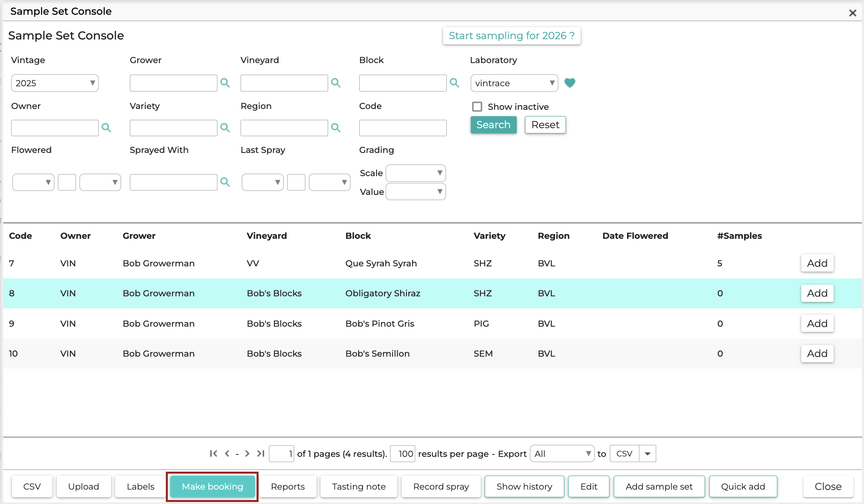Click the Tasting note button
864x504 pixels.
(x=359, y=486)
